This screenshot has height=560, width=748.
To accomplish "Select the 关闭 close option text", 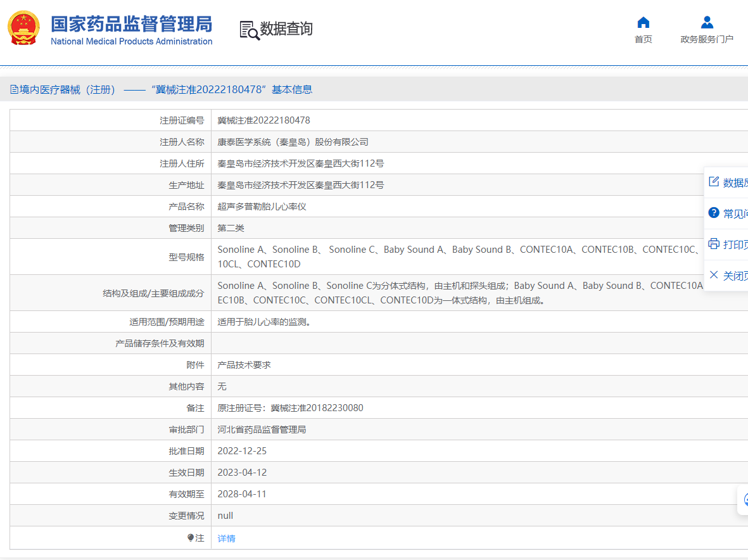I will (x=735, y=276).
